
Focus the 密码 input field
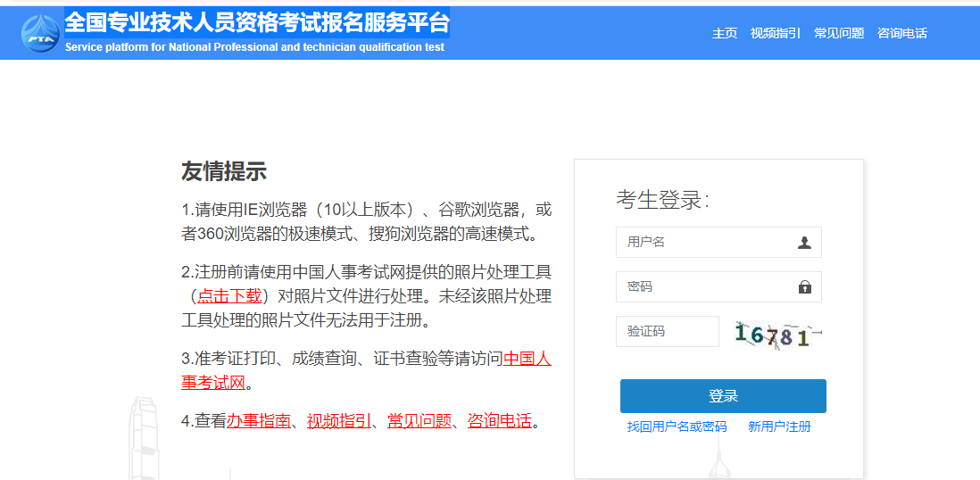[718, 287]
